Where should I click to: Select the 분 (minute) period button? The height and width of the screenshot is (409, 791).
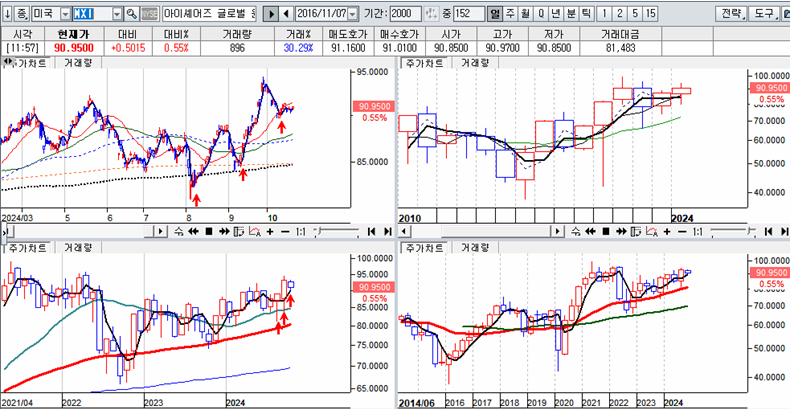point(571,14)
